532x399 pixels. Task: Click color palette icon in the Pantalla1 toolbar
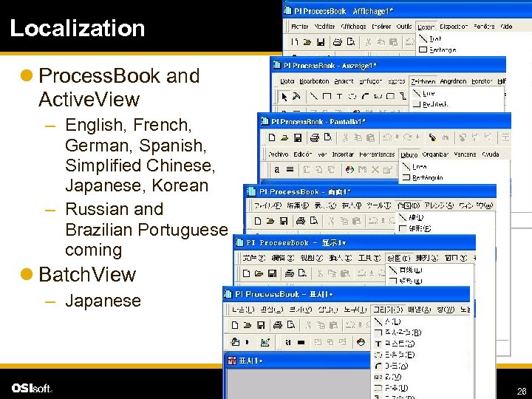349,169
